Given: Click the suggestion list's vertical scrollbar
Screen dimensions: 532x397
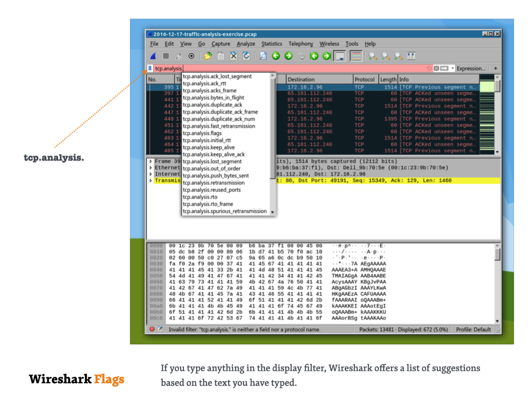Looking at the screenshot, I should coord(273,133).
